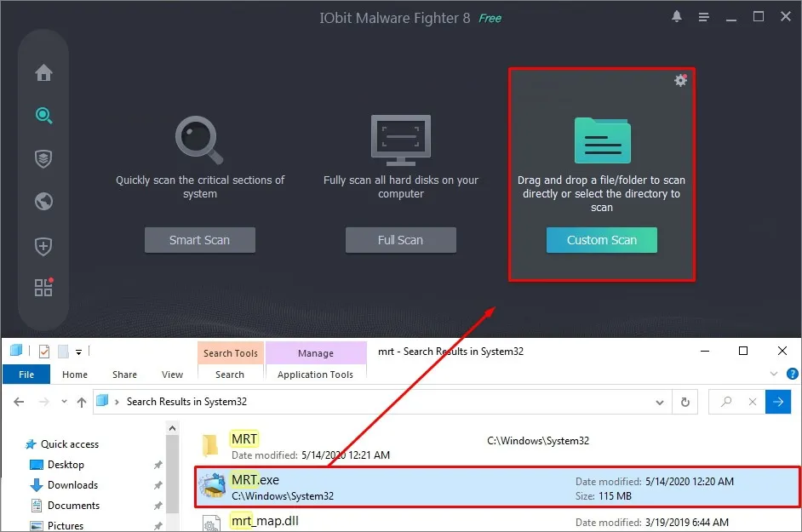Open the Protect shield section in the sidebar
Screen dimensions: 802x532
[x=43, y=159]
